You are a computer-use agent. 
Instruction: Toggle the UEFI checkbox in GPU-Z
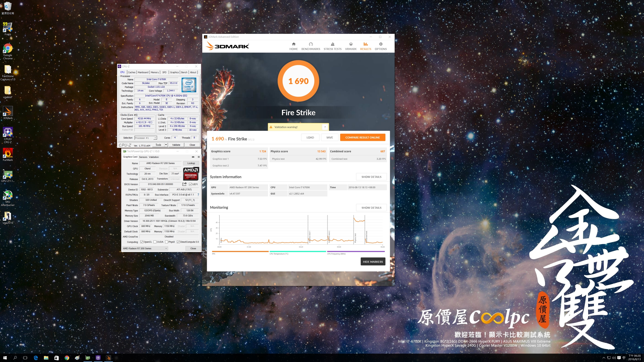(191, 184)
